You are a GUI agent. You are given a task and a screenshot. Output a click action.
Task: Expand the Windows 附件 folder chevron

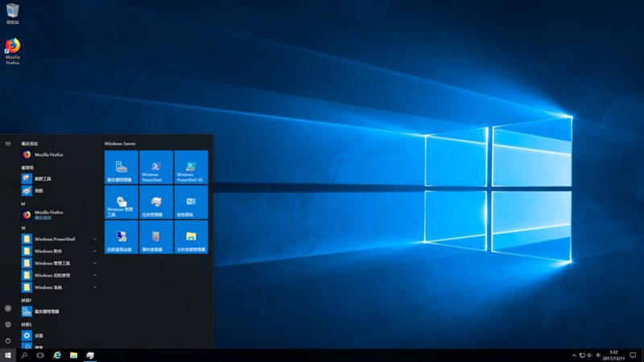point(95,251)
